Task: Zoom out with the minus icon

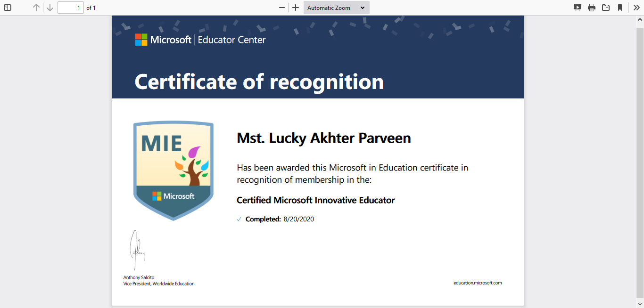Action: coord(282,8)
